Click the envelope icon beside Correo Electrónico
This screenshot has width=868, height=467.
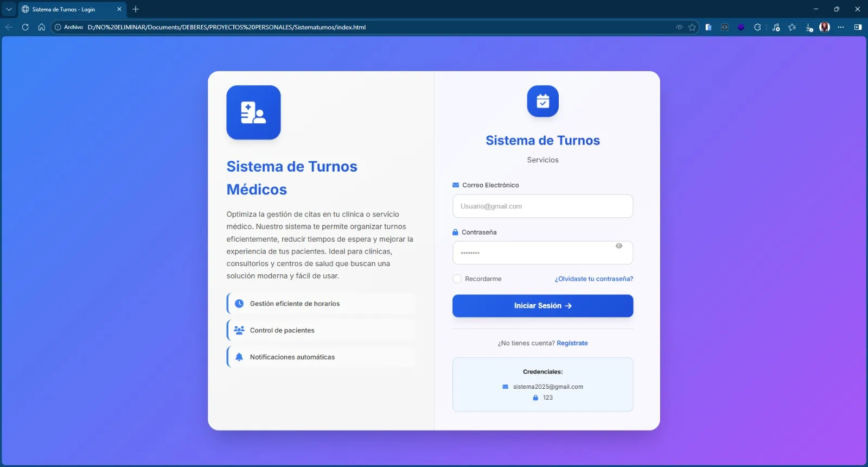456,185
